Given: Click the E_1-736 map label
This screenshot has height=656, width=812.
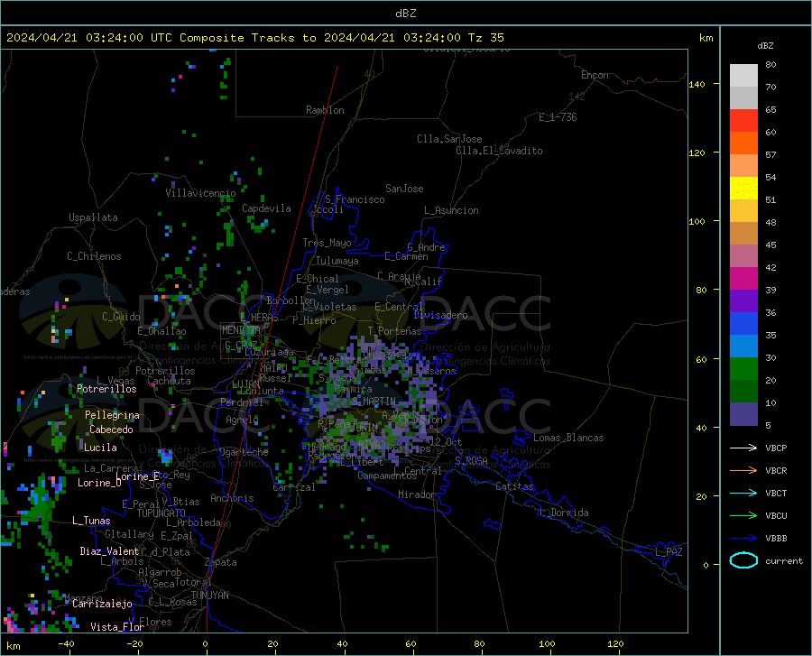Looking at the screenshot, I should (x=558, y=117).
